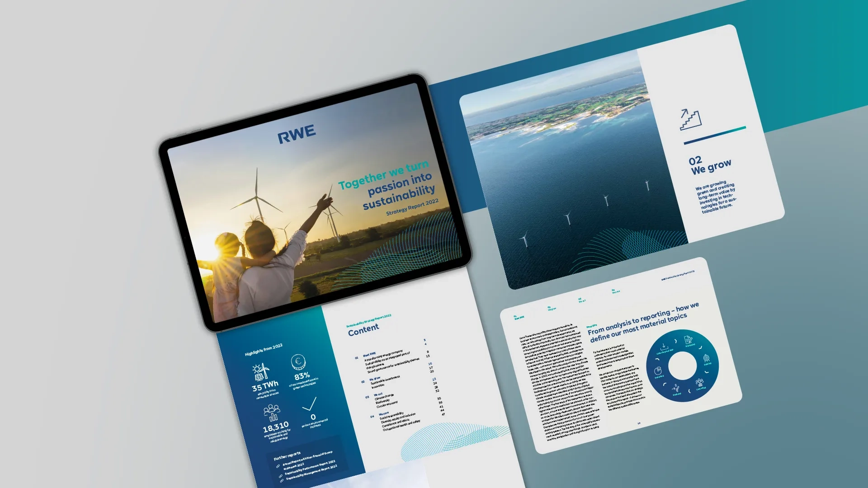Click 'Climate change' in the contents list
Viewport: 868px width, 488px height.
[x=384, y=397]
